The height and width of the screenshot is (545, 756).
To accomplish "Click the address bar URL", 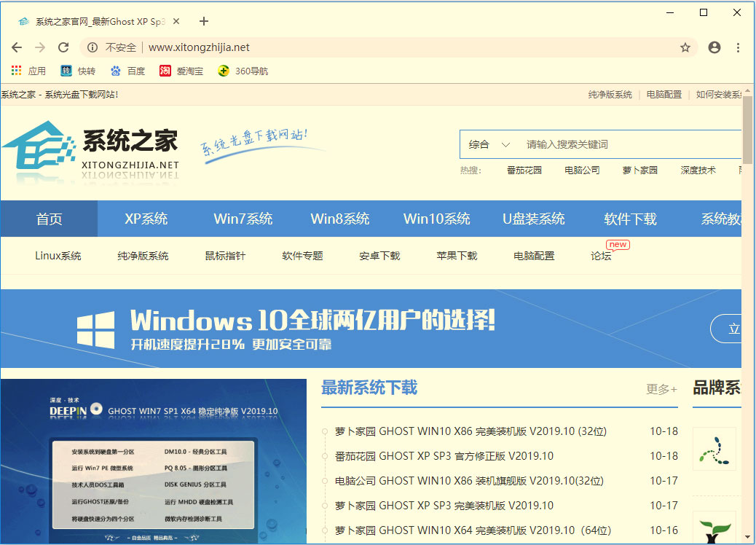I will pyautogui.click(x=199, y=47).
